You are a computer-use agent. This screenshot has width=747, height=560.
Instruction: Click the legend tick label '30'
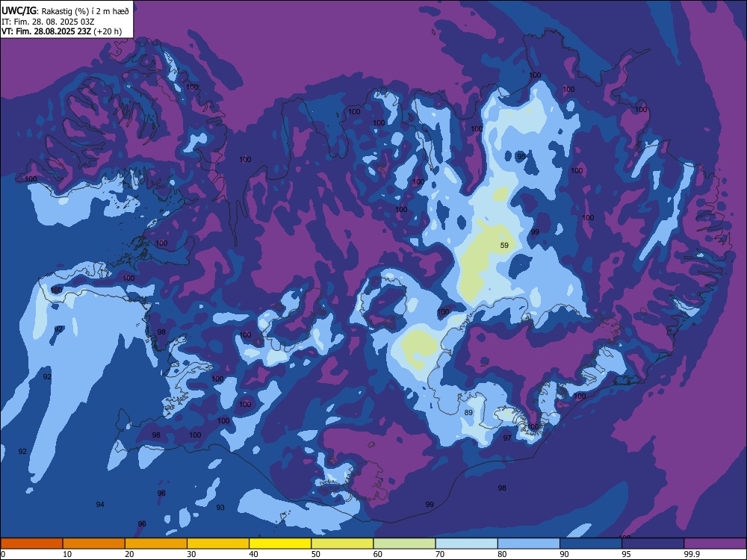tap(191, 554)
